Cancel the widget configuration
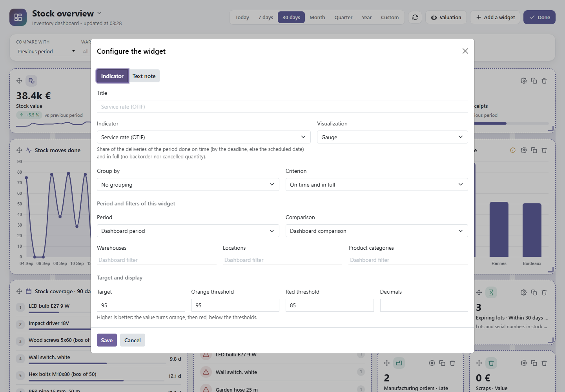The width and height of the screenshot is (565, 392). tap(133, 340)
